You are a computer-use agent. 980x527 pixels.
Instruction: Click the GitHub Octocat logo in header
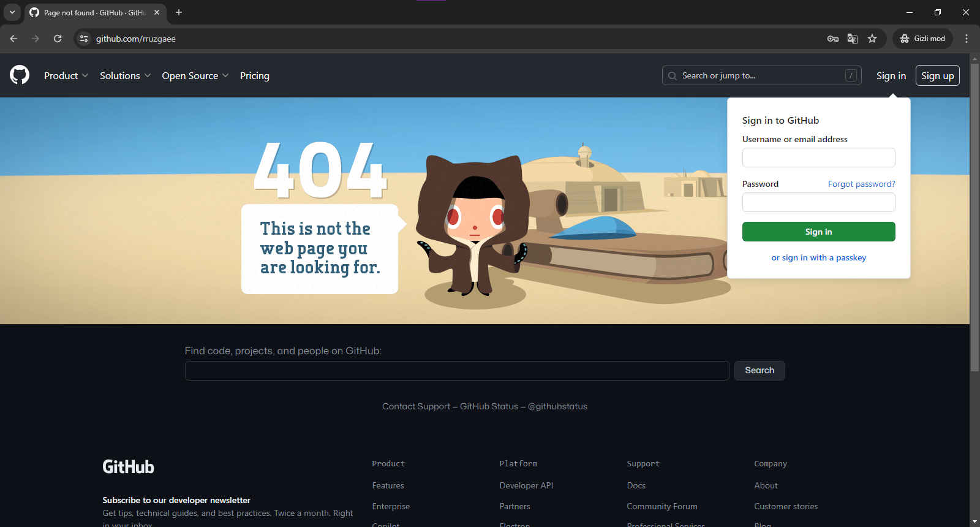pos(20,75)
